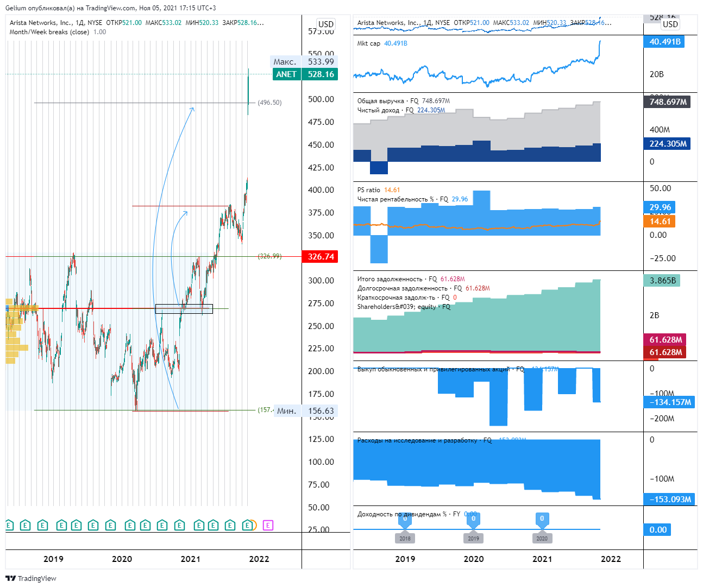Click the 528.16 current price tag
Image resolution: width=703 pixels, height=588 pixels.
click(x=321, y=74)
